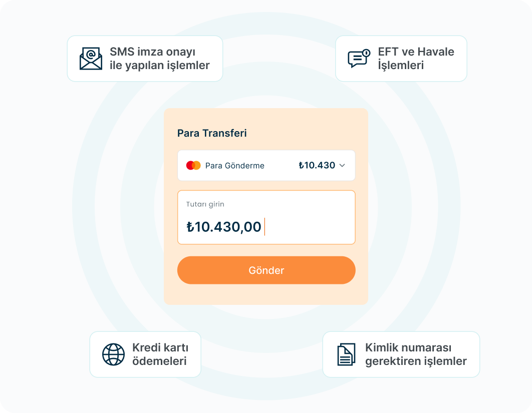Viewport: 532px width, 413px height.
Task: Click the chat bubble icon for EFT ve Havale
Action: (x=359, y=59)
